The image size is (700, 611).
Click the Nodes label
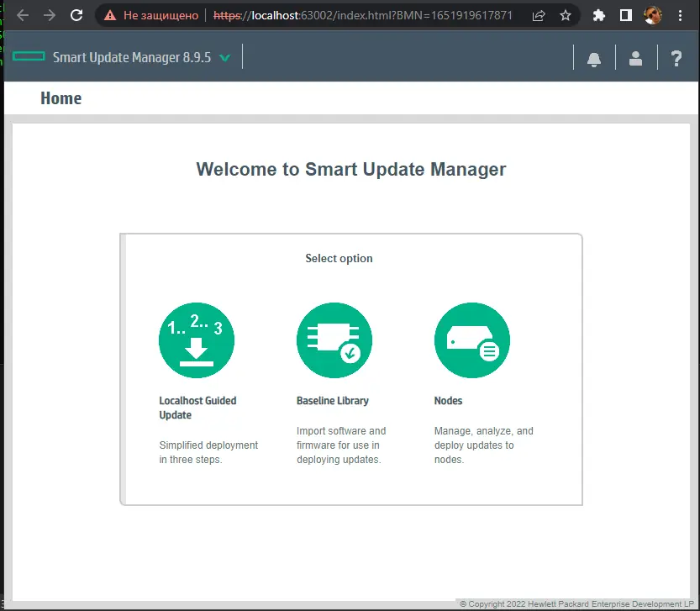click(448, 401)
